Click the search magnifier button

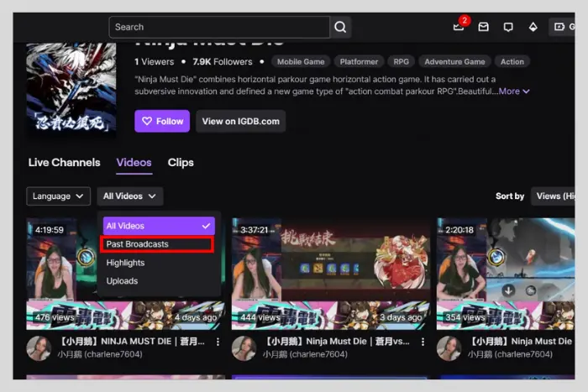(340, 27)
